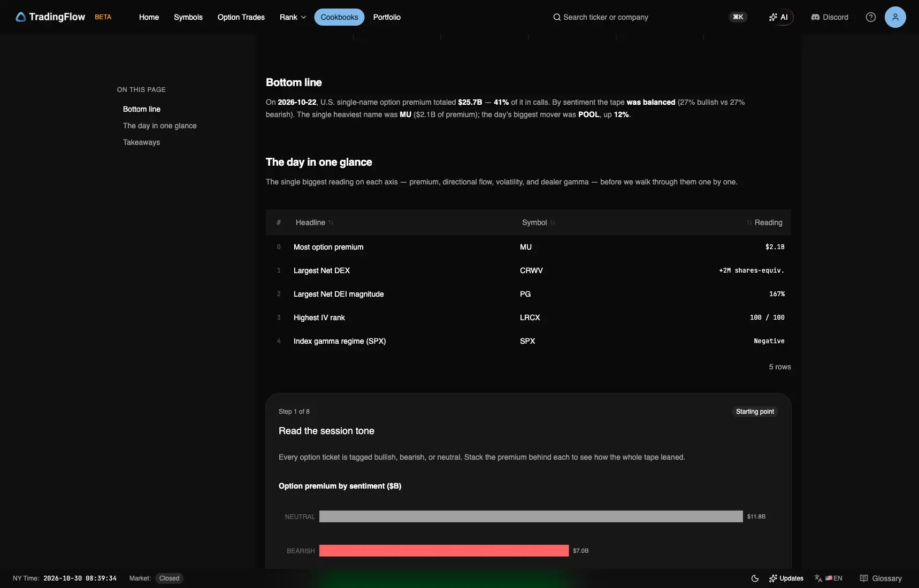Sort table by Headline column
Image resolution: width=919 pixels, height=588 pixels.
tap(315, 222)
